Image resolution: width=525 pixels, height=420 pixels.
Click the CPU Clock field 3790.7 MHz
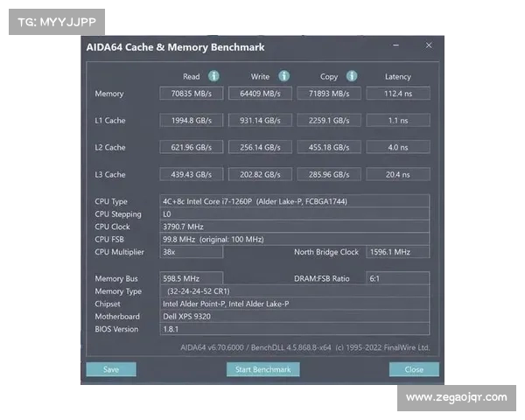tap(295, 227)
